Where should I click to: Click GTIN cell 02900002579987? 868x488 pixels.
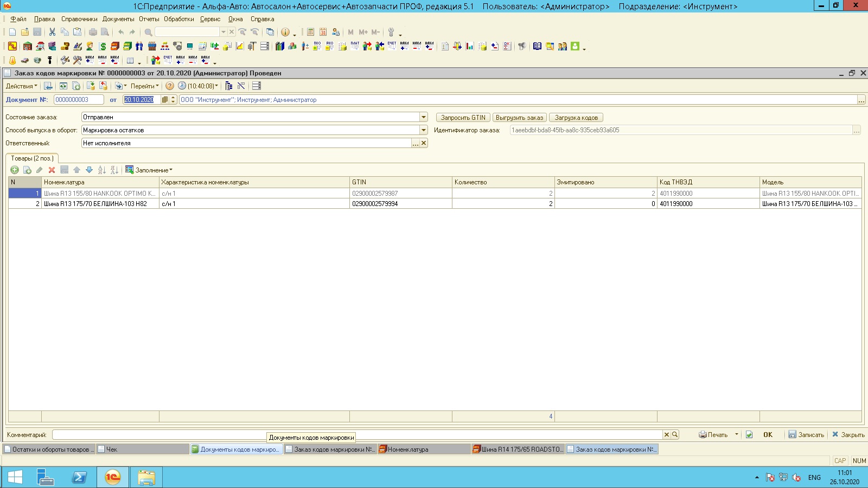point(401,194)
